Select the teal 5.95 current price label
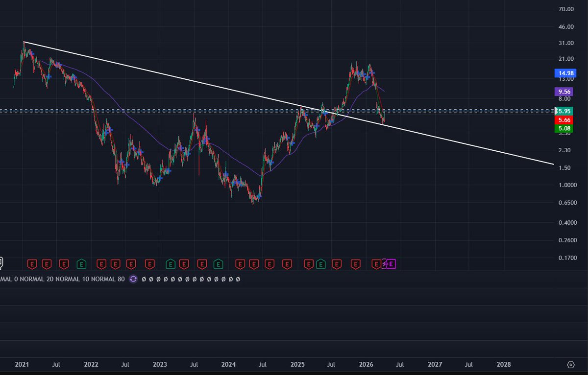Image resolution: width=588 pixels, height=375 pixels. coord(564,111)
